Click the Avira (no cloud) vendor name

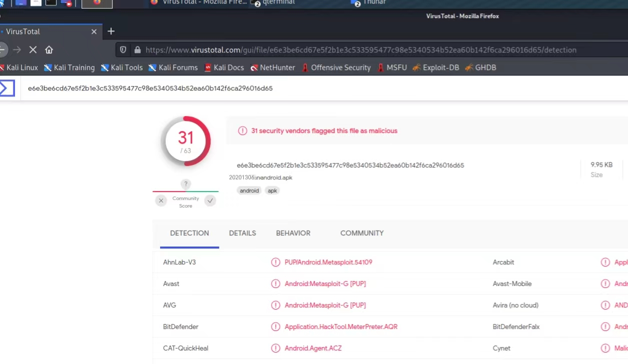[x=515, y=305]
